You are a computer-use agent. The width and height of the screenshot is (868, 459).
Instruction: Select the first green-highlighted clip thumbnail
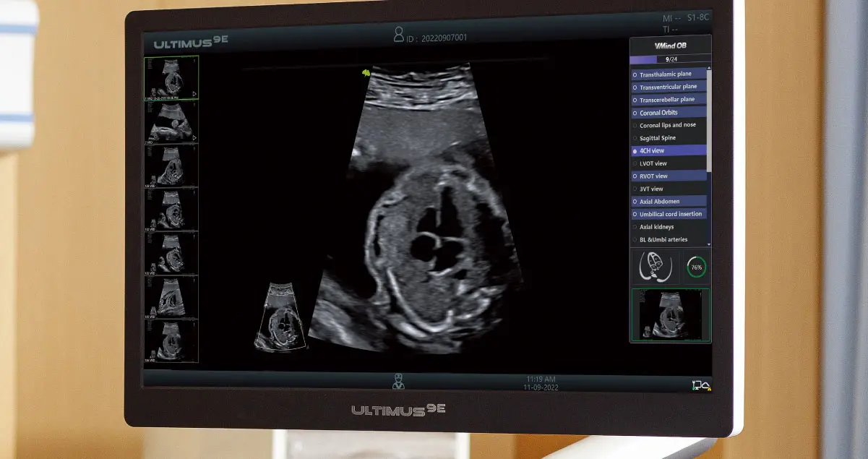pos(171,78)
